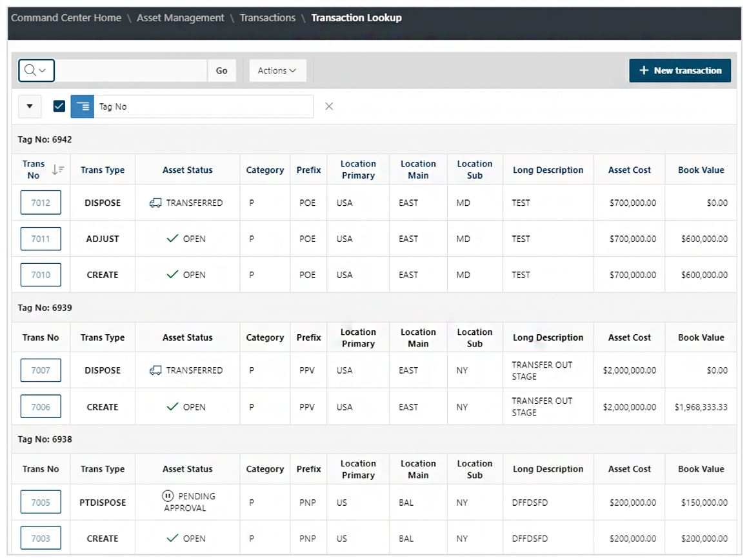Open transaction number 7010
The image size is (749, 560).
click(x=41, y=275)
